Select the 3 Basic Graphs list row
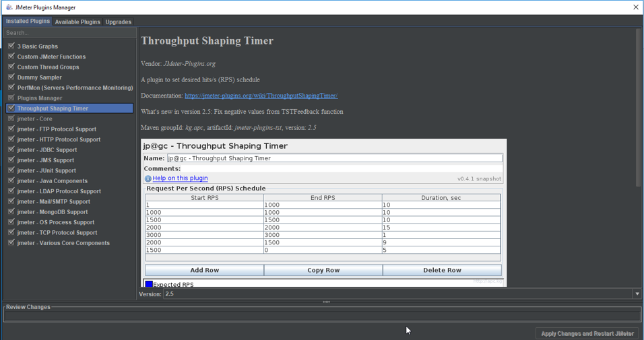 pos(70,46)
